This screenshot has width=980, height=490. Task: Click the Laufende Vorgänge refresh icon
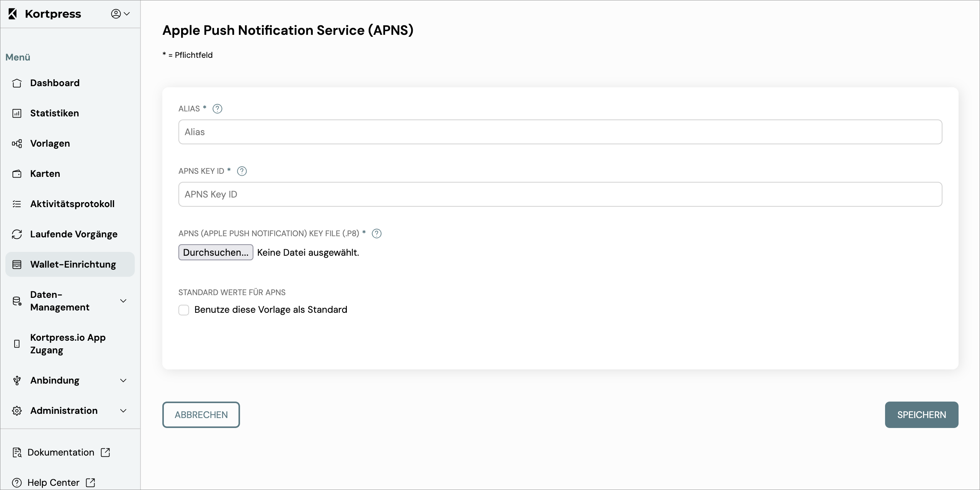click(x=17, y=234)
